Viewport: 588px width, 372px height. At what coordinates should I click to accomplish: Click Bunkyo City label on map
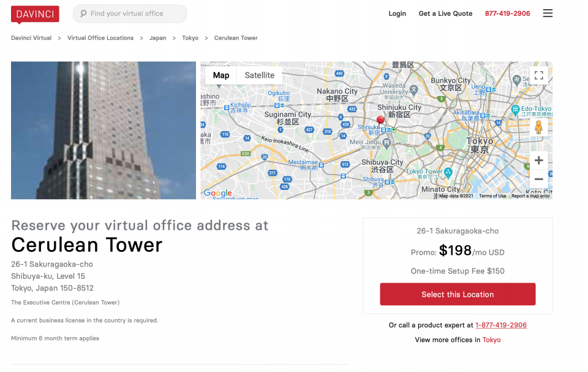[x=451, y=84]
